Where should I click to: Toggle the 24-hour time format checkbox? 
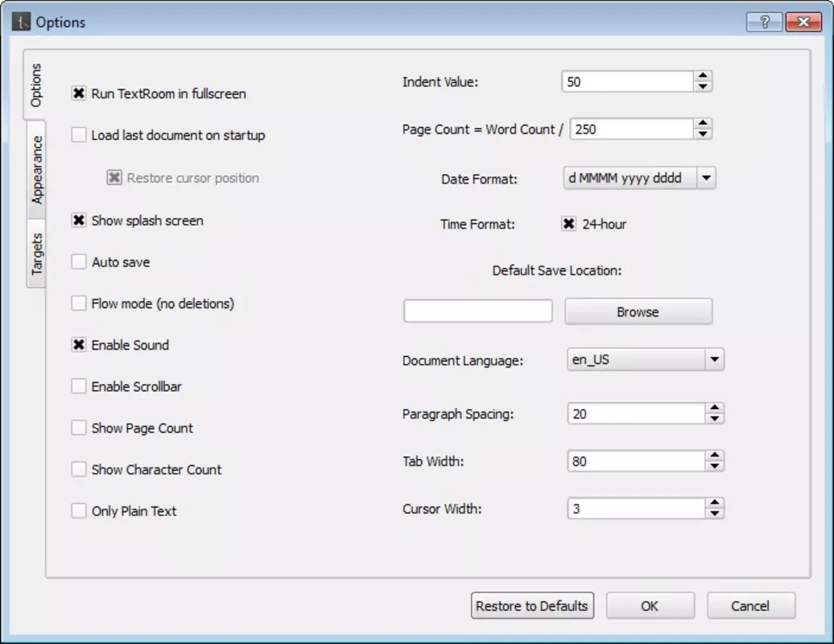point(568,224)
